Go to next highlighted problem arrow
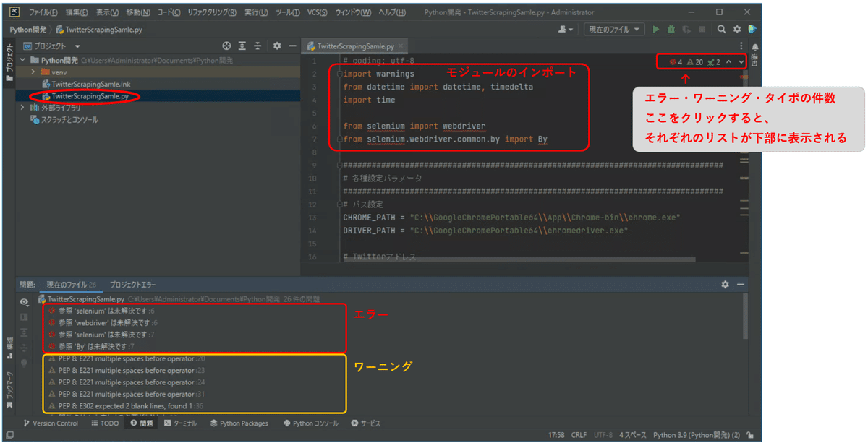 [x=741, y=61]
